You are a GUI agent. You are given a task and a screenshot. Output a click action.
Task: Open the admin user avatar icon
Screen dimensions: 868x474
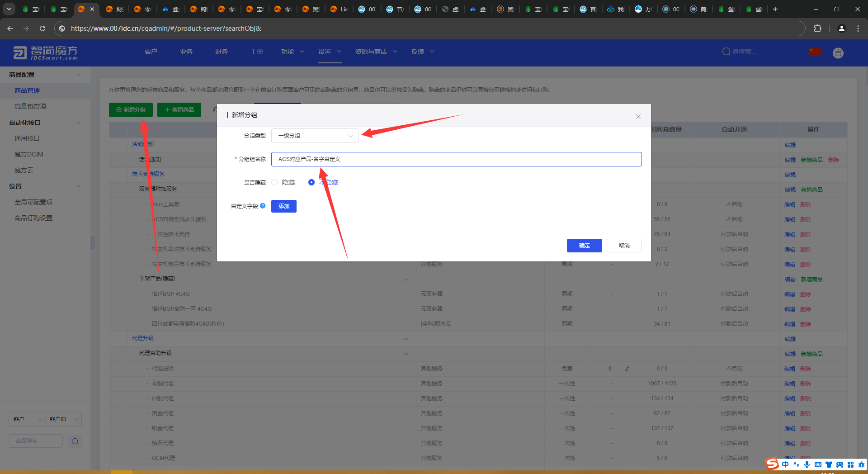pyautogui.click(x=838, y=53)
